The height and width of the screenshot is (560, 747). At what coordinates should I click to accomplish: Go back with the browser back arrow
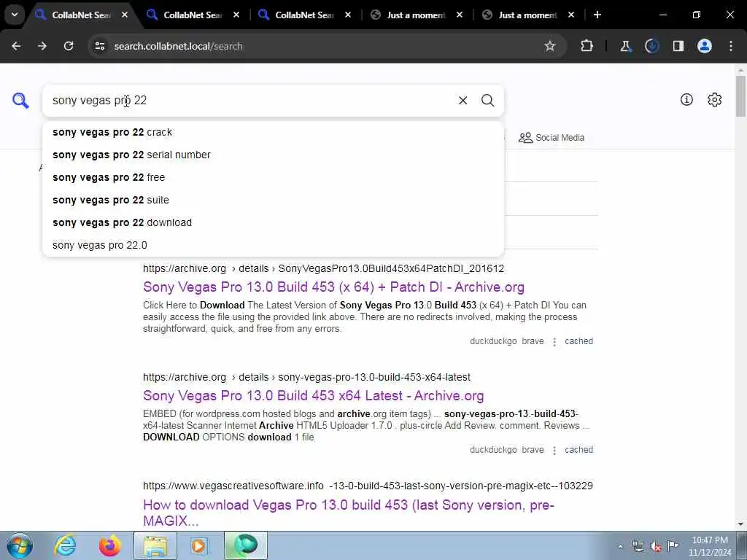click(x=16, y=46)
